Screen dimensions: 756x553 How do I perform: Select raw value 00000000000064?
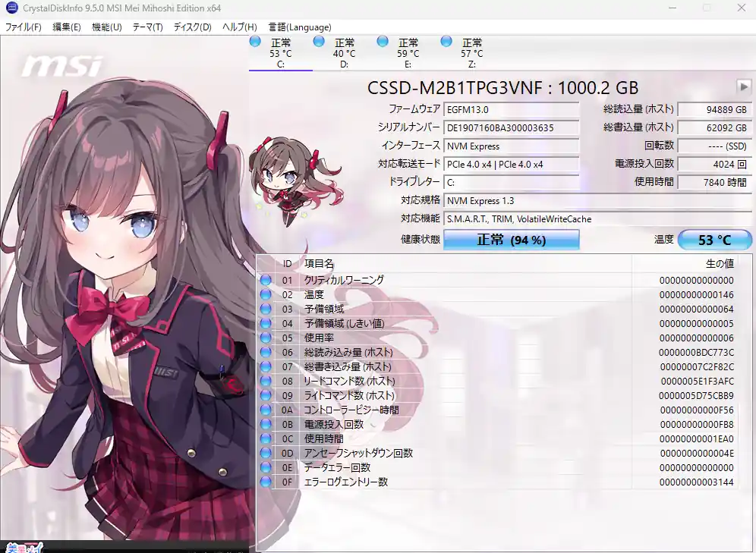(696, 309)
